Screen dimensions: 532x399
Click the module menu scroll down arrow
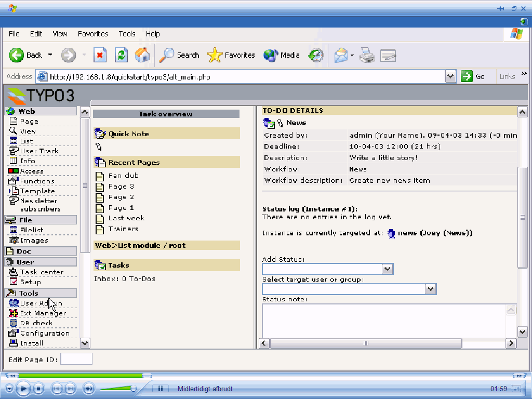(x=85, y=343)
